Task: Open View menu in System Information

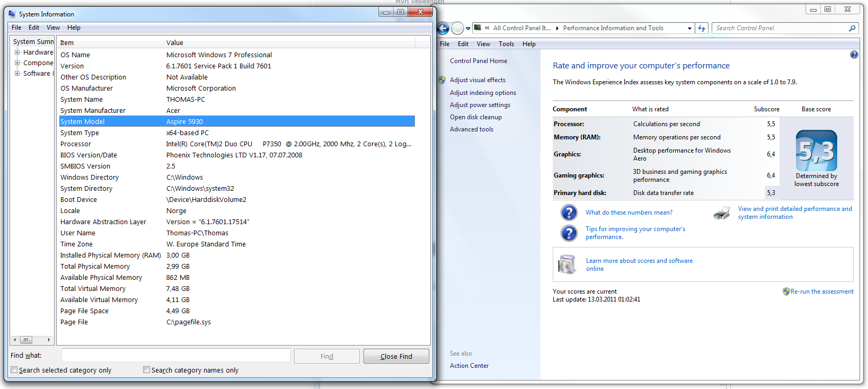Action: [x=53, y=28]
